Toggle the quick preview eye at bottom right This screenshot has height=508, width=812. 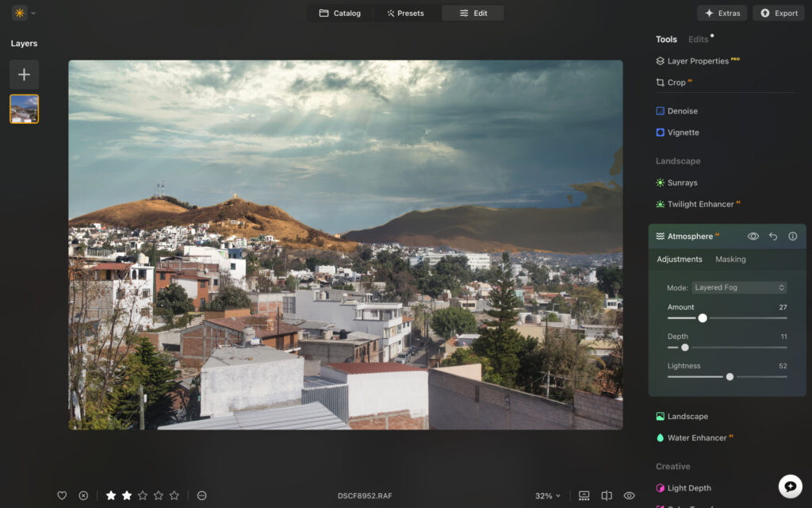pyautogui.click(x=629, y=495)
